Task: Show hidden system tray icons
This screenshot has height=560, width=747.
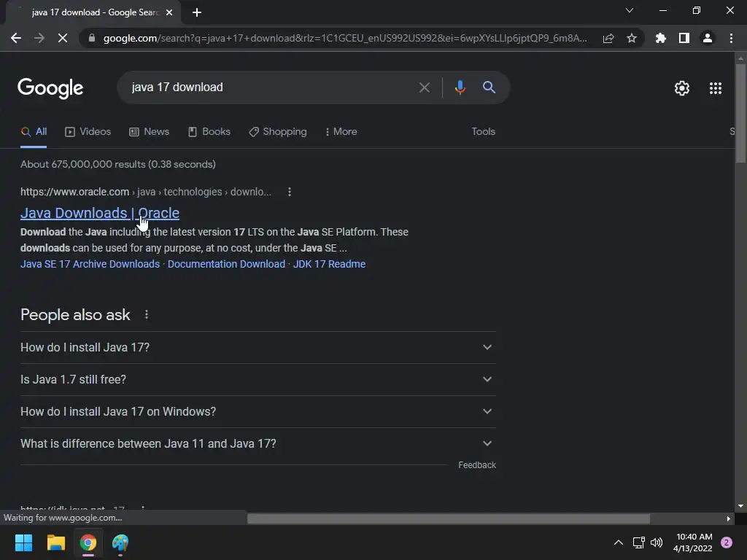Action: 619,542
